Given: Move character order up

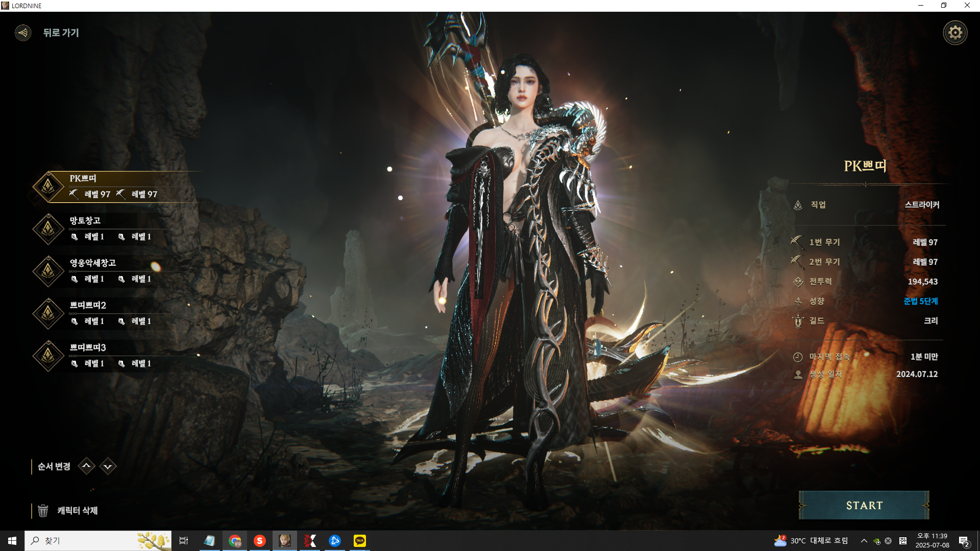Looking at the screenshot, I should click(87, 466).
